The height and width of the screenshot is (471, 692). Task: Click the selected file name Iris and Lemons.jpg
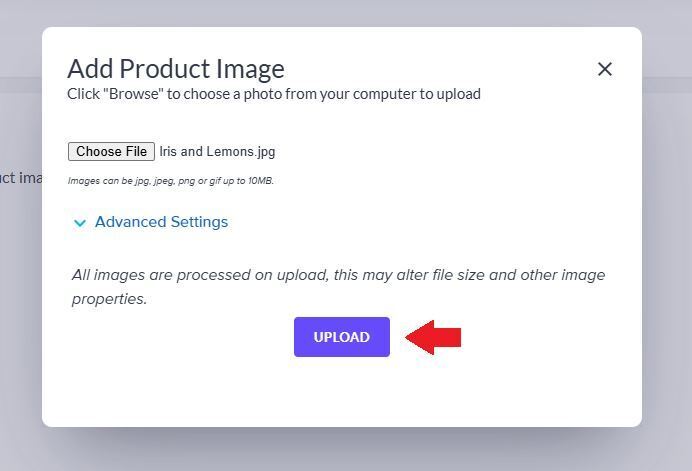(217, 152)
